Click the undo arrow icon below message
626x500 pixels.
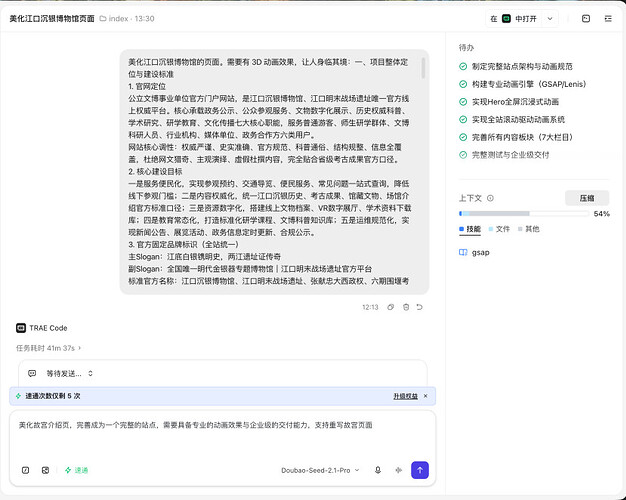(x=420, y=307)
